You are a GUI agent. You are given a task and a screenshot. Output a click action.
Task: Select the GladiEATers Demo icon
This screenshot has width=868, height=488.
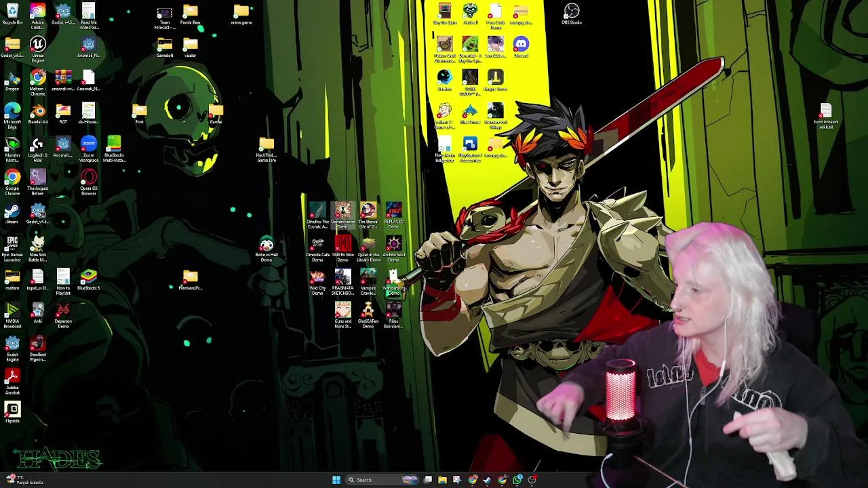pyautogui.click(x=368, y=316)
